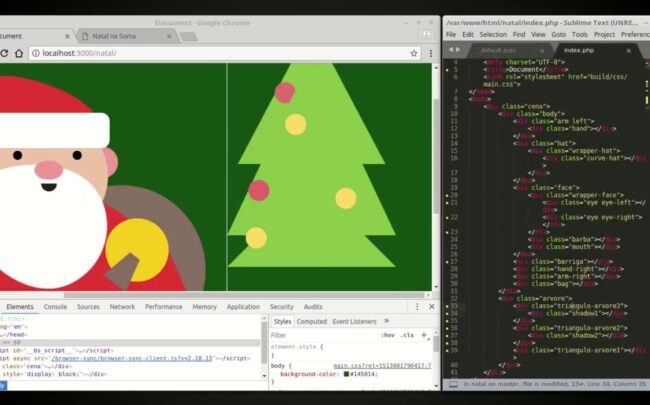Open Sublime Text File menu
Image resolution: width=650 pixels, height=405 pixels.
pos(451,34)
